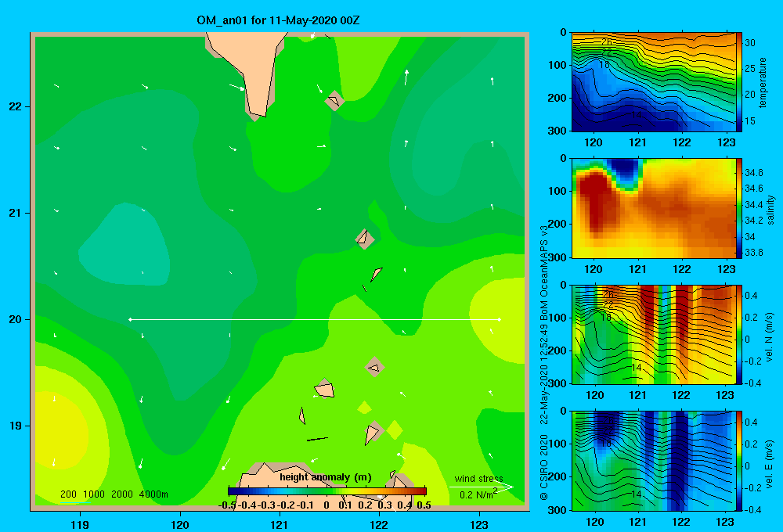The height and width of the screenshot is (532, 783).
Task: Click the 'vel. E (m/s)' label
Action: 770,463
